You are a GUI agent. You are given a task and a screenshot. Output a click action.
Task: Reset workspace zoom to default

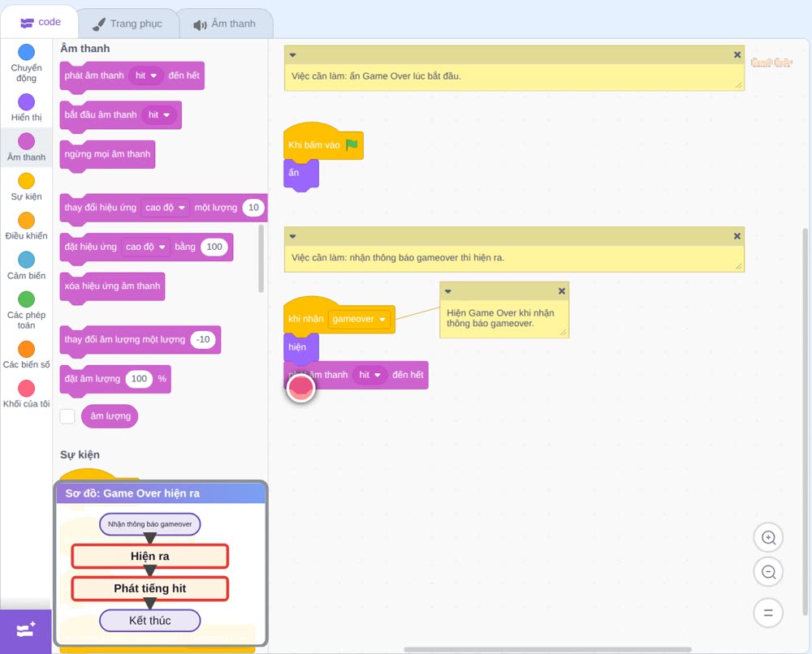pyautogui.click(x=768, y=613)
